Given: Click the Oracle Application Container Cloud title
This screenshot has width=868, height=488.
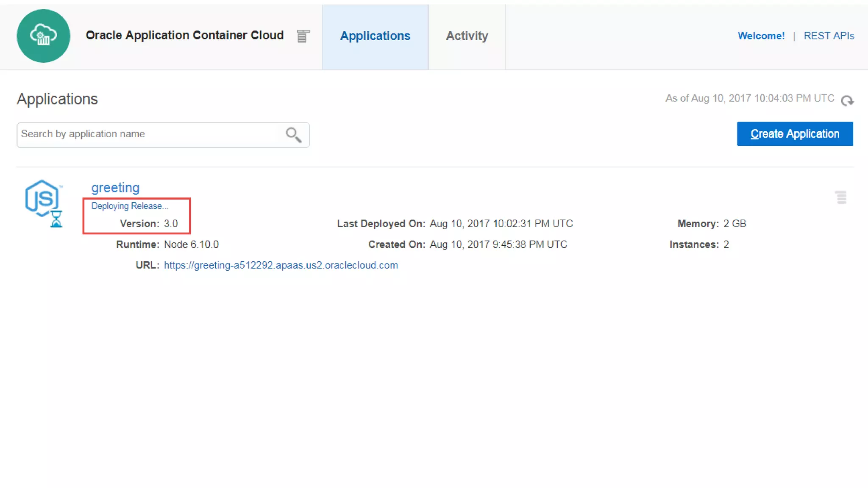Looking at the screenshot, I should pyautogui.click(x=184, y=35).
